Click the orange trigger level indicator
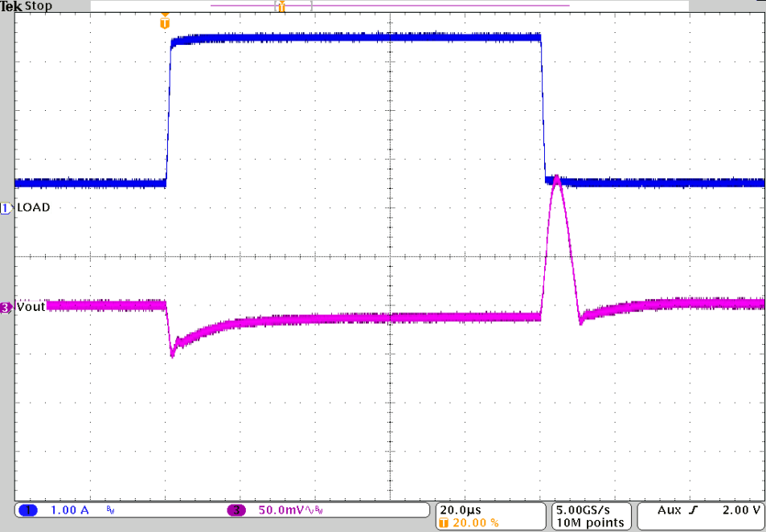The width and height of the screenshot is (766, 532). pyautogui.click(x=164, y=22)
